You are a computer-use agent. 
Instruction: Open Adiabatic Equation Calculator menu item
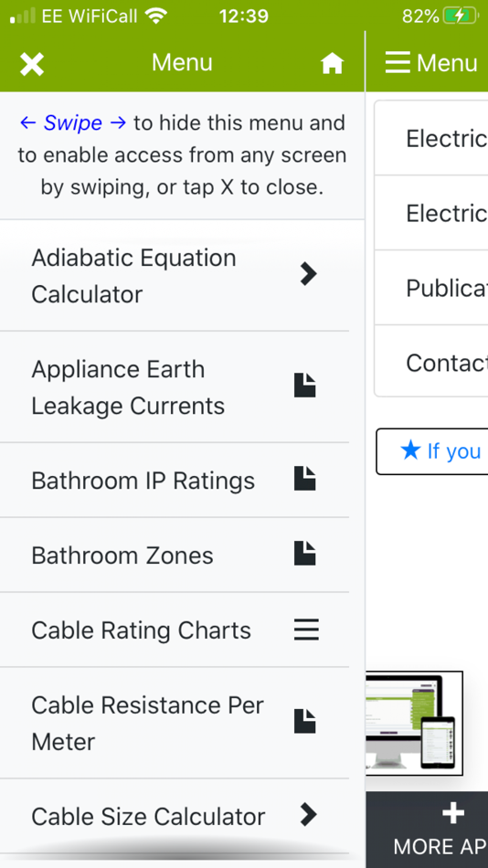pyautogui.click(x=175, y=276)
